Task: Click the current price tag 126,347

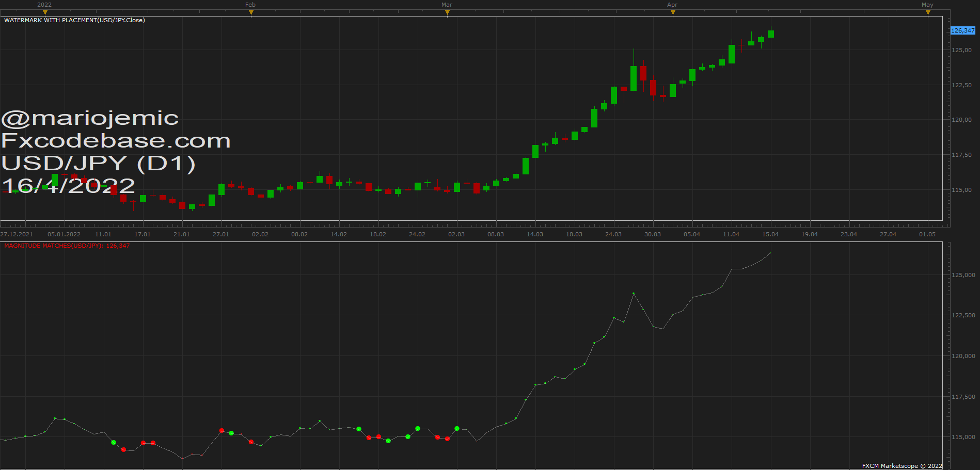Action: pos(963,30)
